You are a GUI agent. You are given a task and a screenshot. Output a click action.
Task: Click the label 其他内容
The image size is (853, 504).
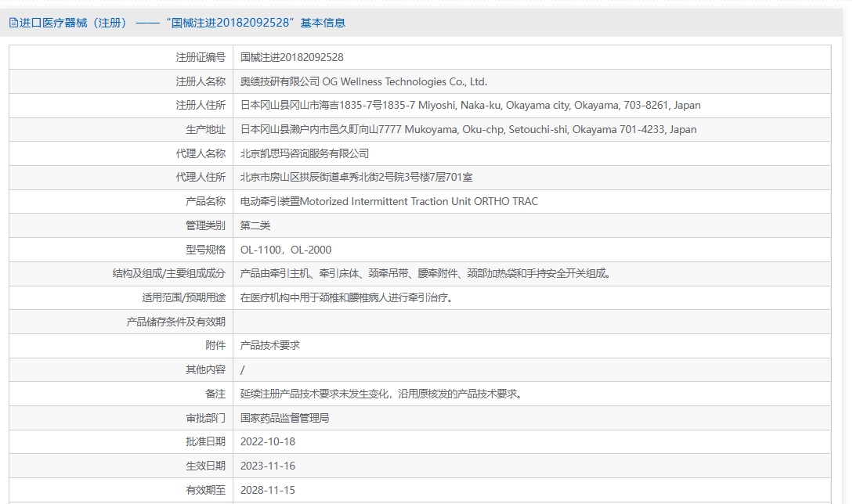pyautogui.click(x=205, y=369)
